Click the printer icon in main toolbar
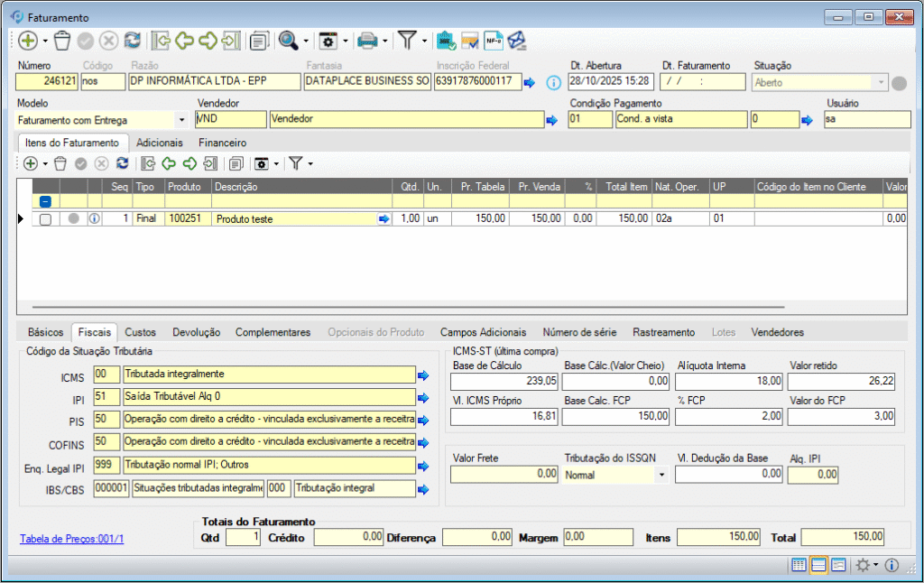Screen dimensions: 924x583 (x=367, y=41)
